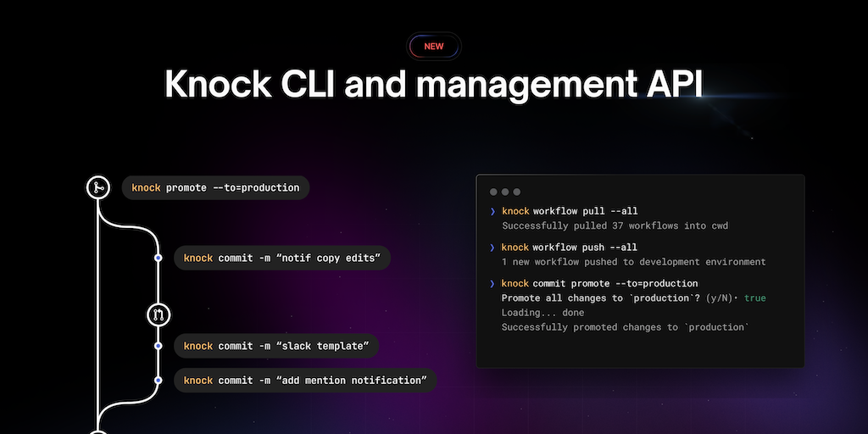The height and width of the screenshot is (434, 868).
Task: Click the git branch icon beside promote command
Action: (98, 187)
